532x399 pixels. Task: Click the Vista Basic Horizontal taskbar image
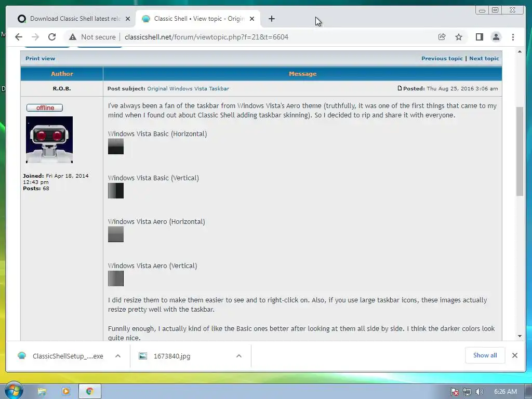116,147
